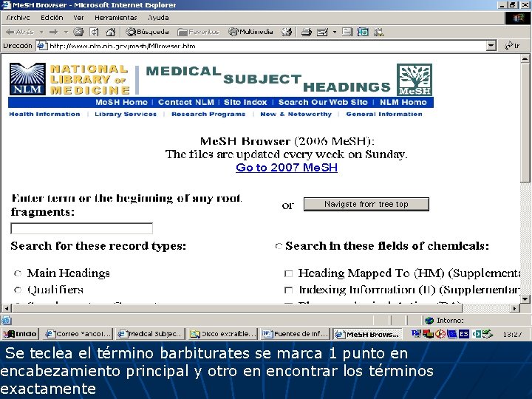532x399 pixels.
Task: Click the Refresh page toolbar icon
Action: (94, 32)
